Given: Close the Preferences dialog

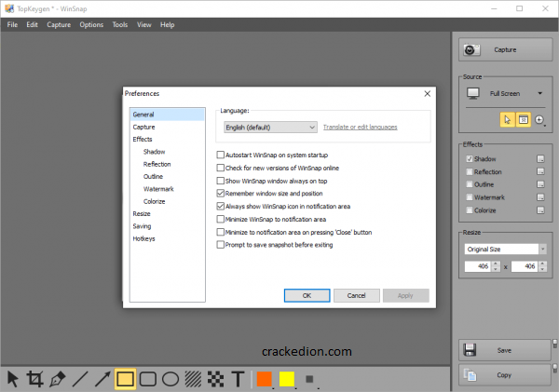Looking at the screenshot, I should (427, 94).
